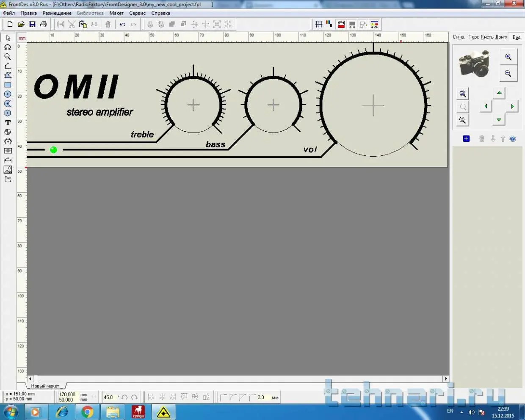Toggle the grid display icon
525x420 pixels.
pos(319,24)
